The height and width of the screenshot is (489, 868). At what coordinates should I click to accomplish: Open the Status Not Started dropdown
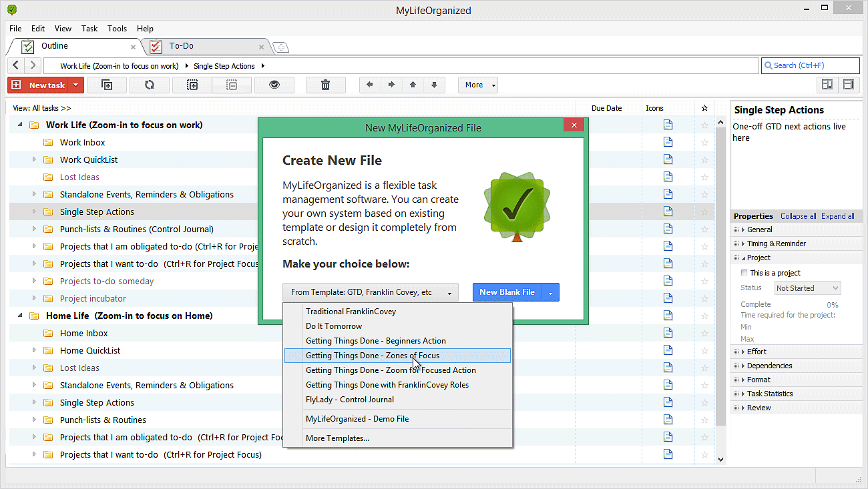tap(807, 288)
